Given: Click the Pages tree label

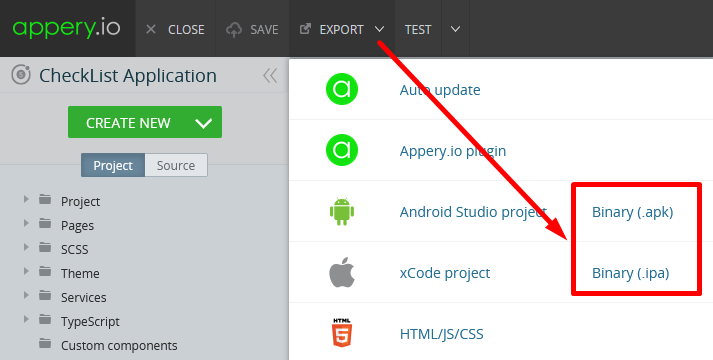Looking at the screenshot, I should tap(77, 225).
